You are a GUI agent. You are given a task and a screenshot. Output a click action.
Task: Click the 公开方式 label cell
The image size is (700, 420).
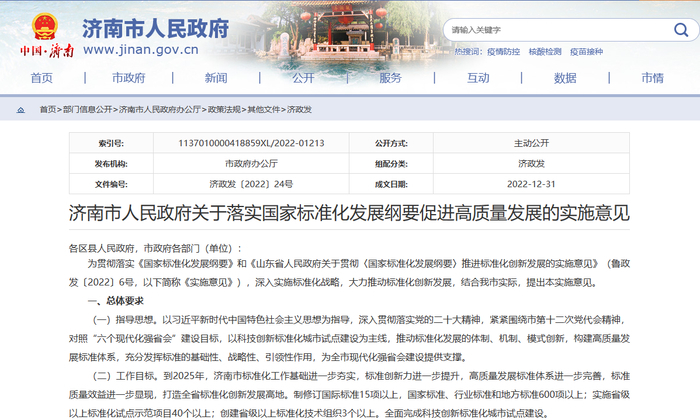(x=391, y=143)
